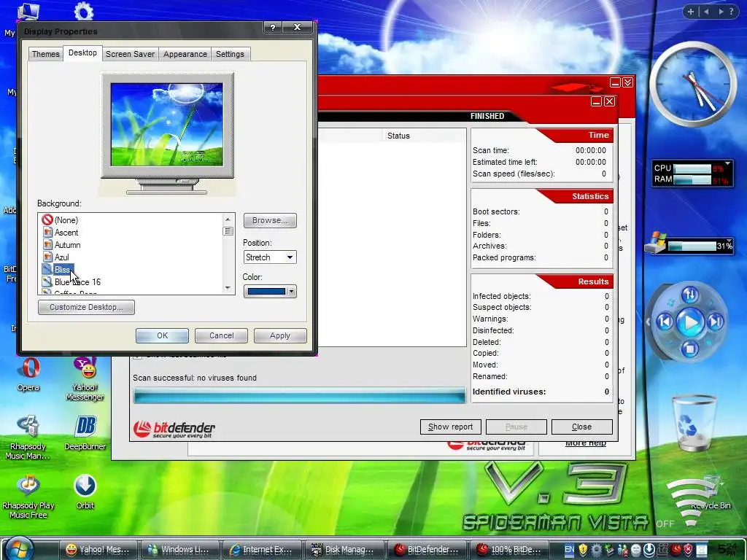The width and height of the screenshot is (747, 560).
Task: Click Previous track on media gadget
Action: [x=665, y=322]
